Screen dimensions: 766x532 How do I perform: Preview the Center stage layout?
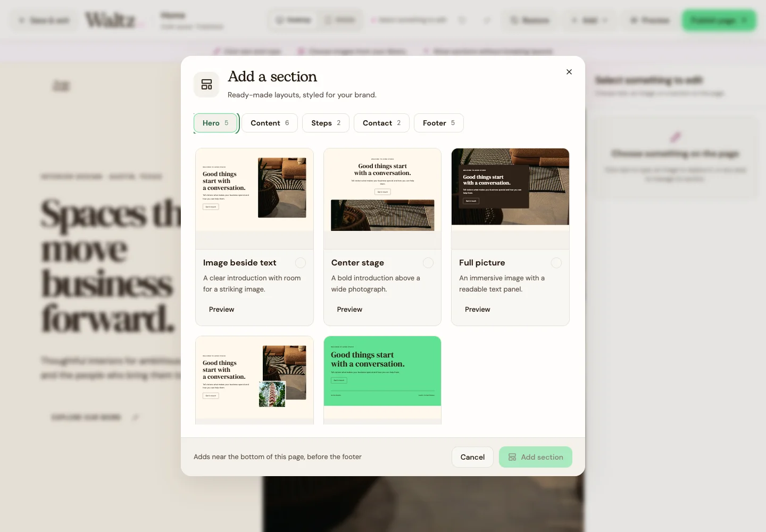point(349,310)
